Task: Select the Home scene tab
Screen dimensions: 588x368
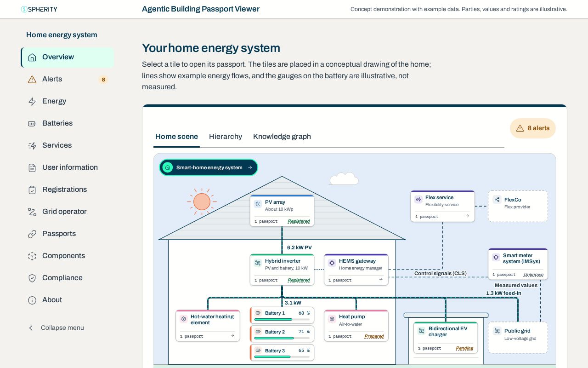Action: pyautogui.click(x=176, y=137)
